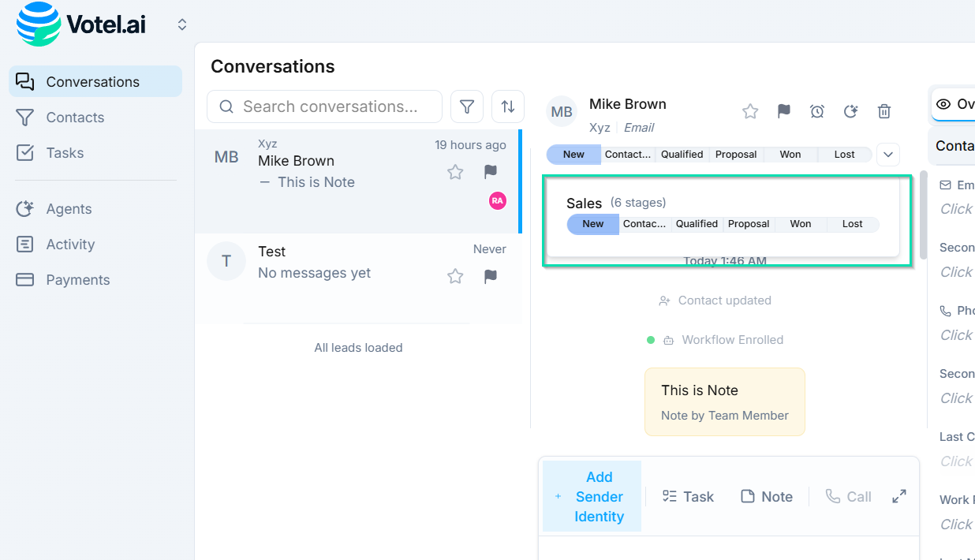Viewport: 975px width, 560px height.
Task: Expand the Contact section in the right panel
Action: pos(954,146)
